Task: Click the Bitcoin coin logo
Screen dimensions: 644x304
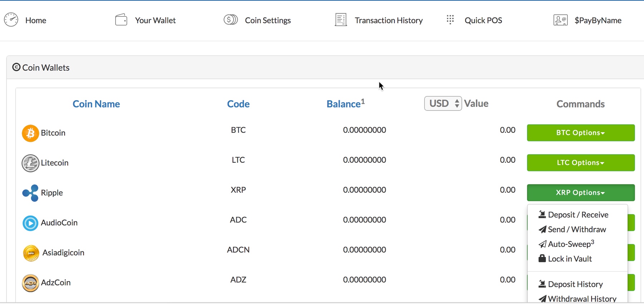Action: tap(30, 133)
